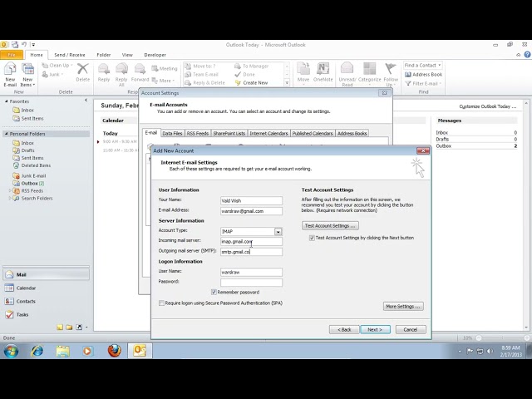Click the Back button

[x=344, y=329]
